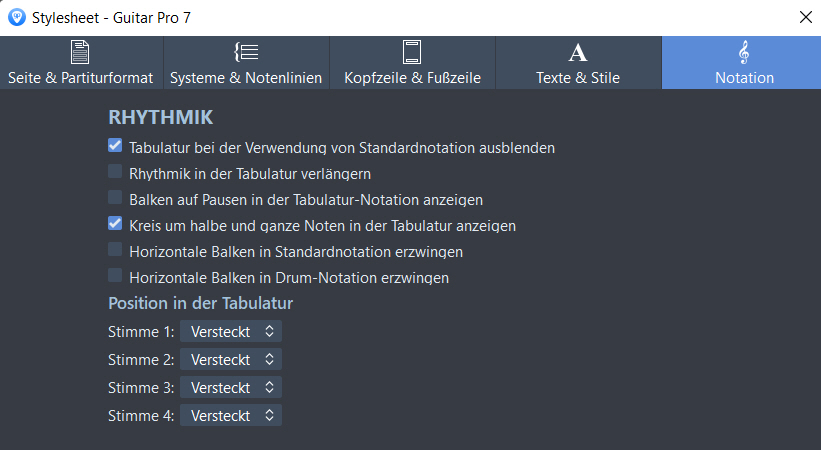Expand the Stimme 3 Versteckt dropdown
This screenshot has width=821, height=450.
(x=231, y=387)
